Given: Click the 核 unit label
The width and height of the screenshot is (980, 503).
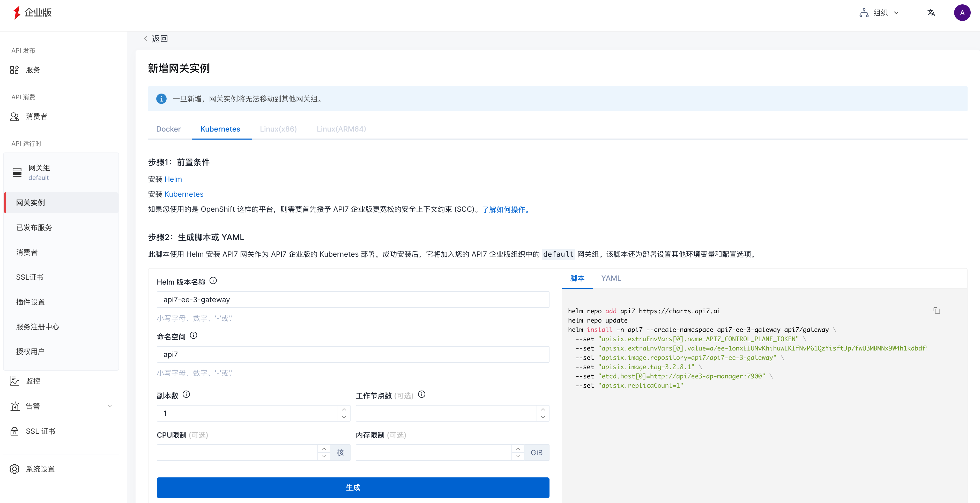Looking at the screenshot, I should 340,453.
